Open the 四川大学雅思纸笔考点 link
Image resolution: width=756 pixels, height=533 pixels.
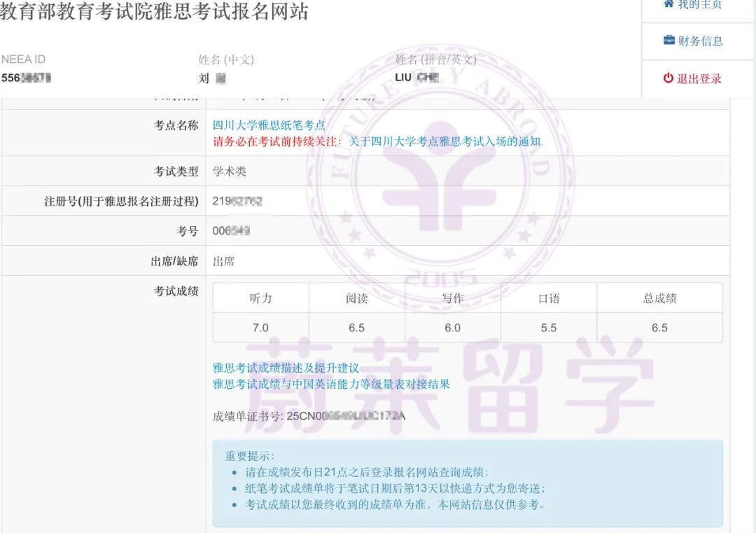[x=269, y=125]
